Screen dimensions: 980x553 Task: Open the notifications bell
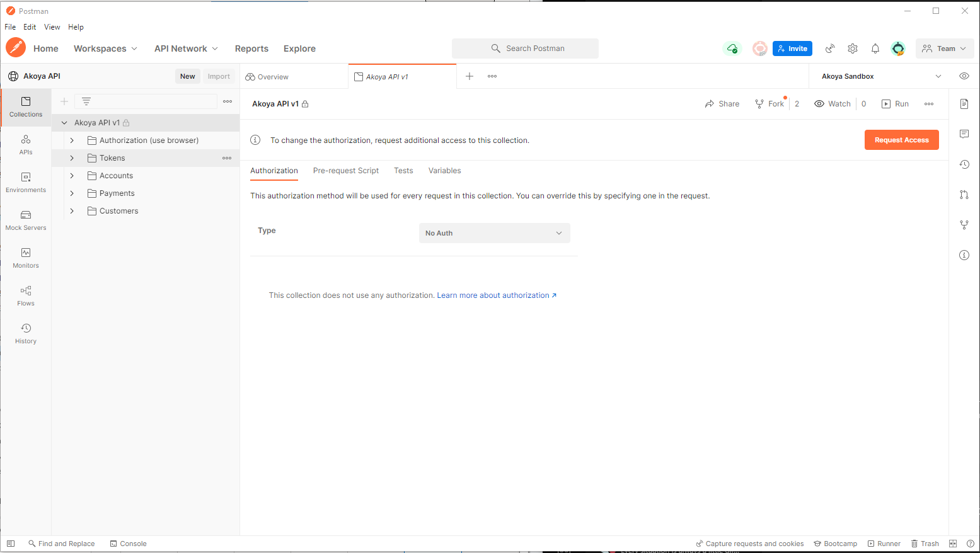tap(875, 48)
